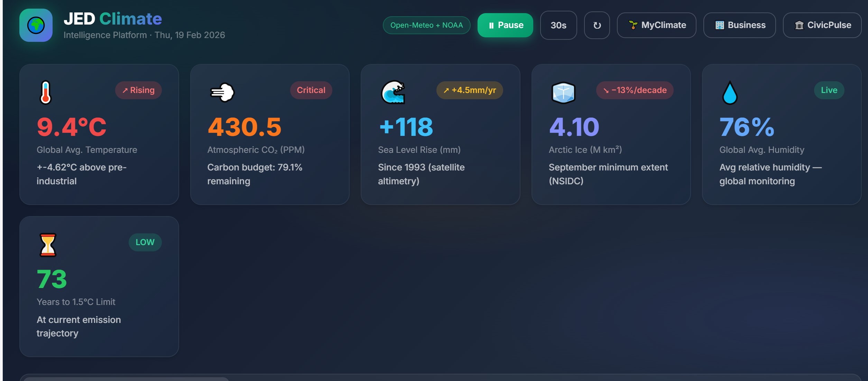The image size is (868, 381).
Task: Click the Rising trend badge
Action: pyautogui.click(x=138, y=90)
